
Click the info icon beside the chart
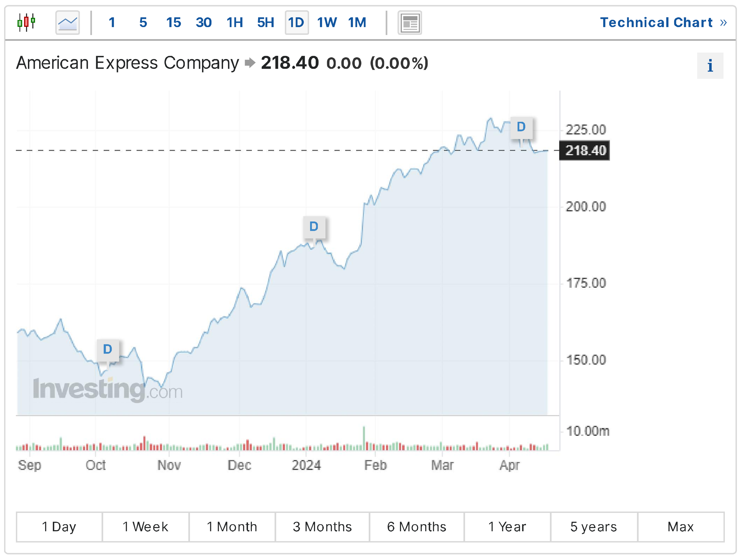point(710,66)
